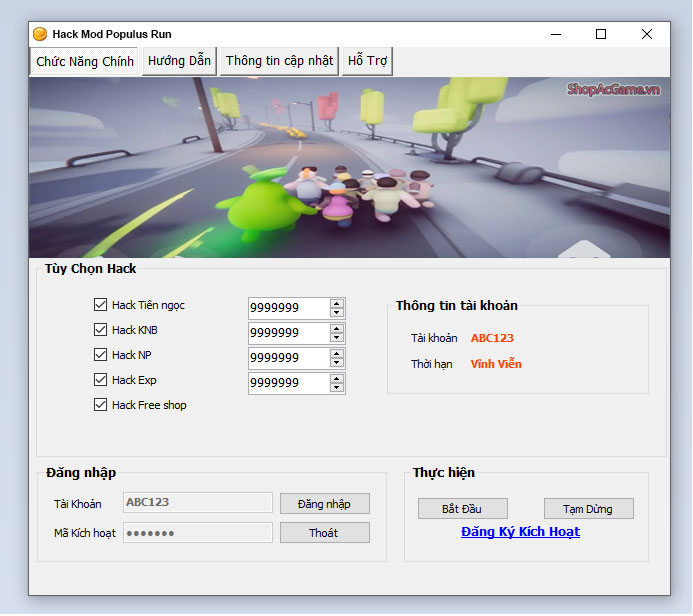Toggle the Hack KNB checkbox
693x616 pixels.
tap(100, 330)
